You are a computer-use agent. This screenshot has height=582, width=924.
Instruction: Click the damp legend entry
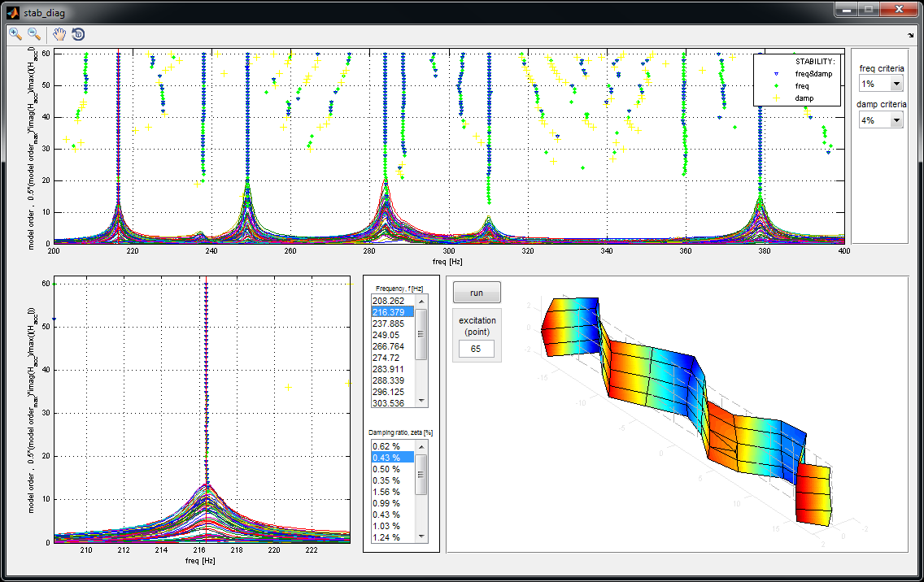(804, 98)
